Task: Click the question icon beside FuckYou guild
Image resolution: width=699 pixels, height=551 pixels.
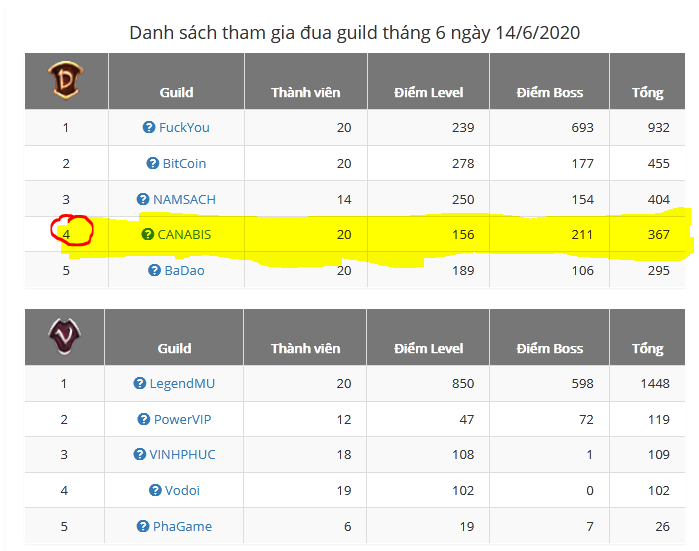Action: [x=149, y=127]
